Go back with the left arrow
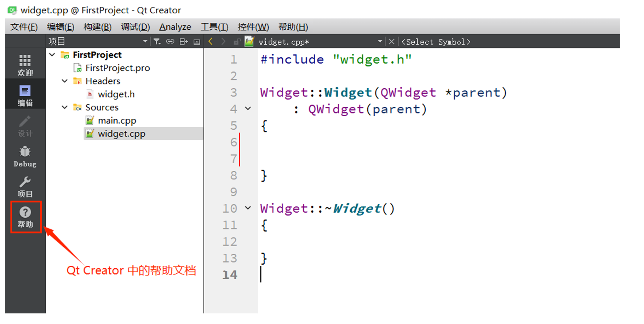 tap(211, 42)
